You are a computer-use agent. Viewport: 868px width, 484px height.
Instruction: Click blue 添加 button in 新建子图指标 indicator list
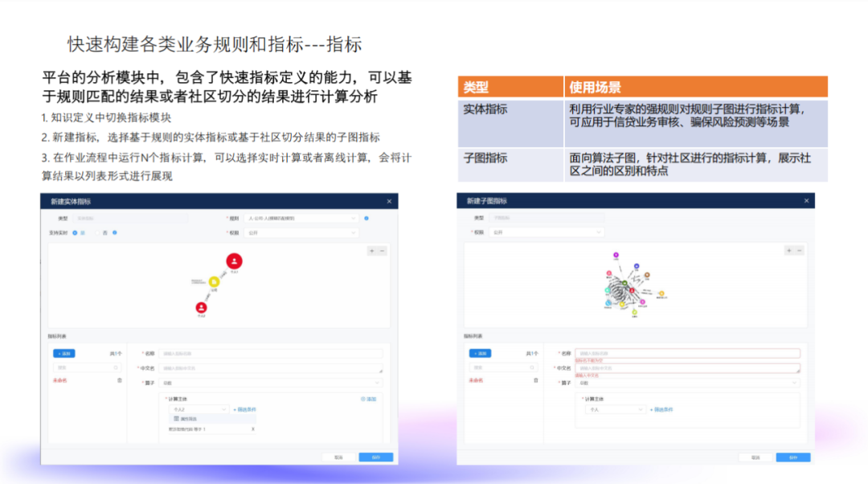pos(480,353)
